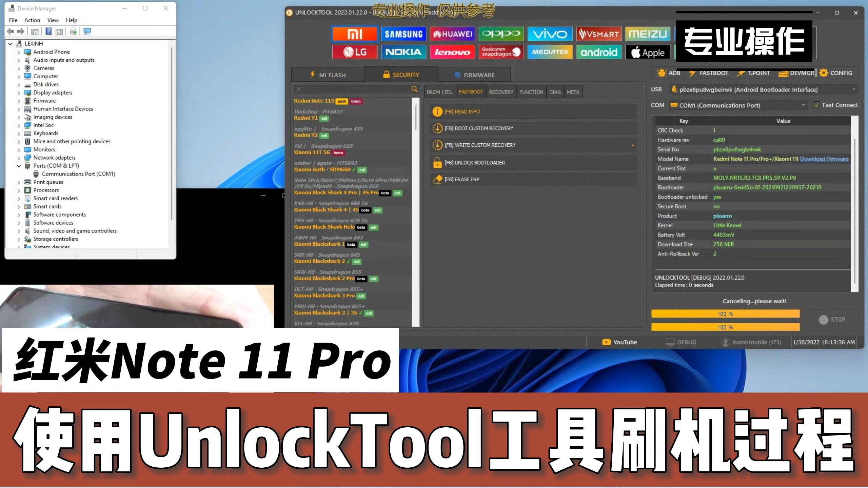The width and height of the screenshot is (868, 488).
Task: Expand the Android Phone device tree
Action: click(x=18, y=52)
